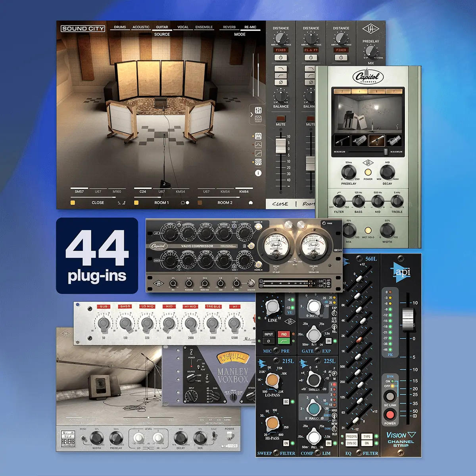476x476 pixels.
Task: Click the HEADROOM knob on Valve Compressor
Action: click(x=188, y=283)
